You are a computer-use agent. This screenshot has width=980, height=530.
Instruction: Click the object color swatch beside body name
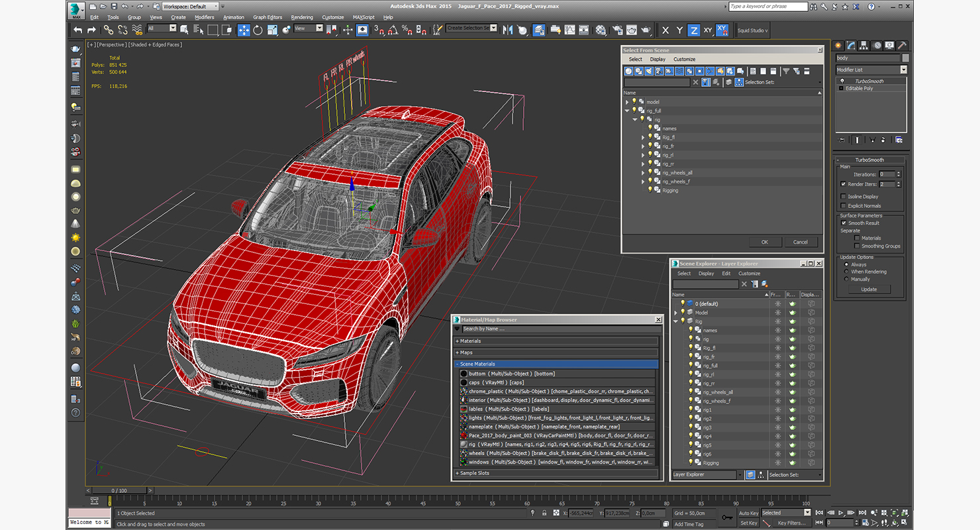point(905,58)
